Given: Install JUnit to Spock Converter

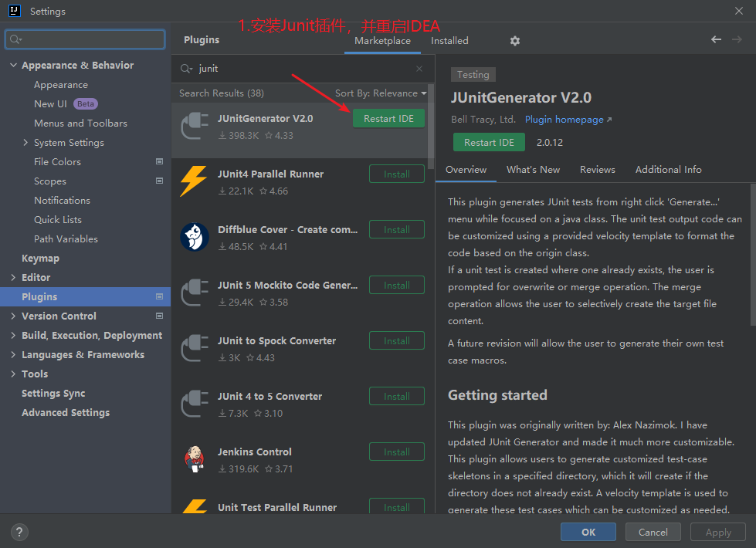Looking at the screenshot, I should click(x=397, y=340).
